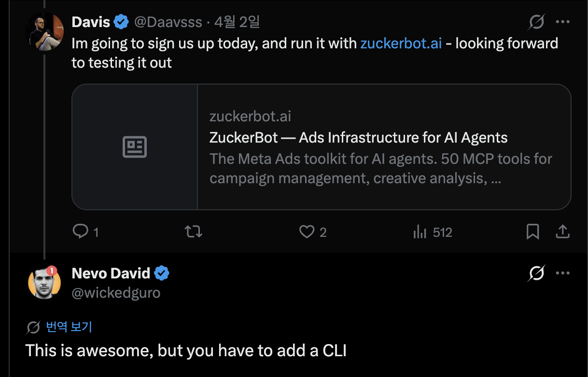Viewport: 588px width, 377px height.
Task: Repost Davis's tweet
Action: point(194,232)
